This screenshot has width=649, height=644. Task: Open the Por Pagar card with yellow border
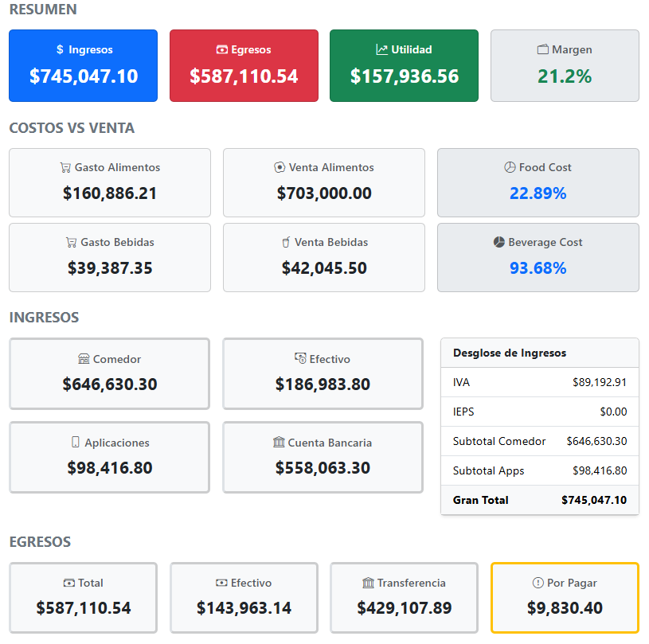565,598
